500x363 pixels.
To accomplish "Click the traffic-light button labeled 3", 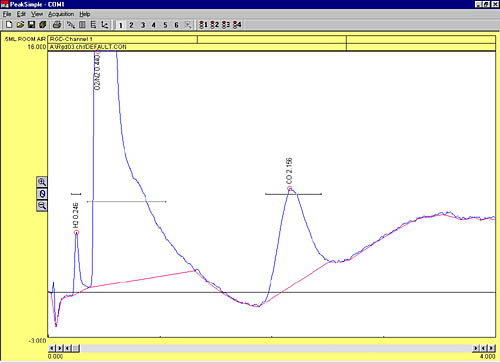I will click(x=226, y=25).
